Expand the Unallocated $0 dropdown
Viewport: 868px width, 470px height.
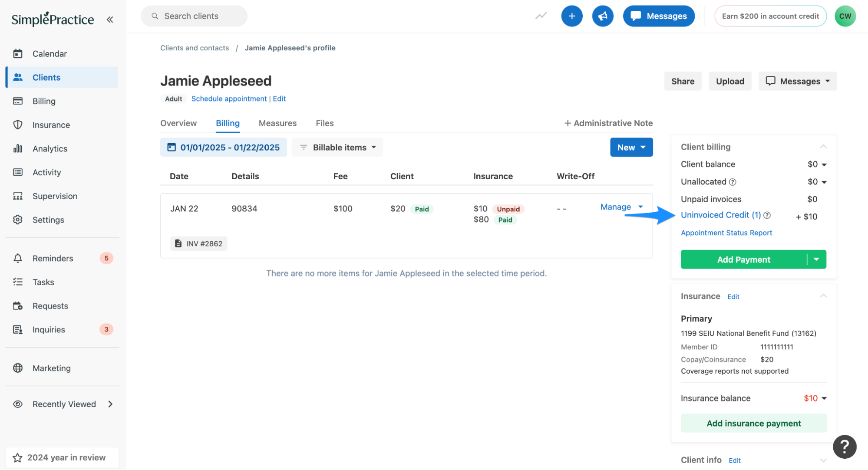click(817, 182)
